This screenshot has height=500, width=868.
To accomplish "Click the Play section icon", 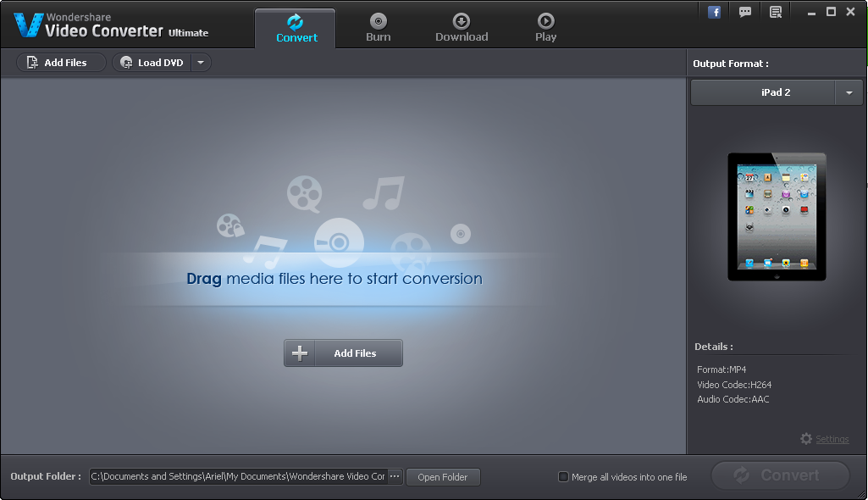I will click(x=545, y=19).
